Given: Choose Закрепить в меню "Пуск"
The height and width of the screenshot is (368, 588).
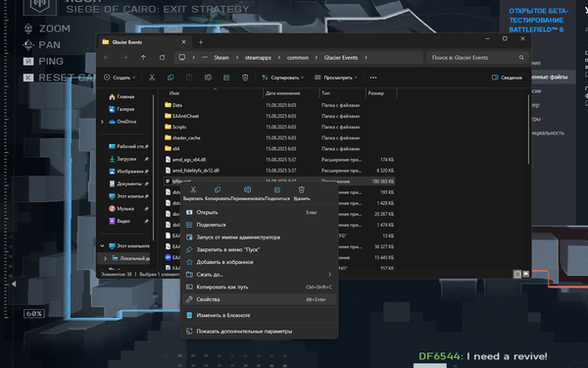Looking at the screenshot, I should (x=259, y=249).
